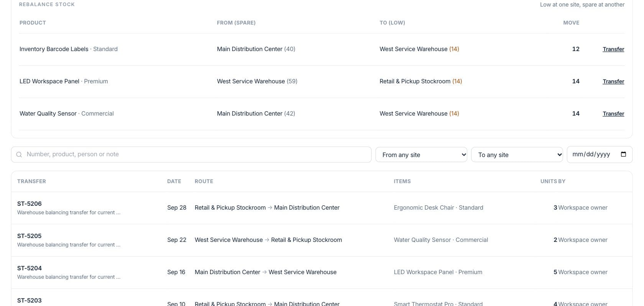Click the TO (LOW) column header
Screen dimensions: 644x306
coord(392,23)
